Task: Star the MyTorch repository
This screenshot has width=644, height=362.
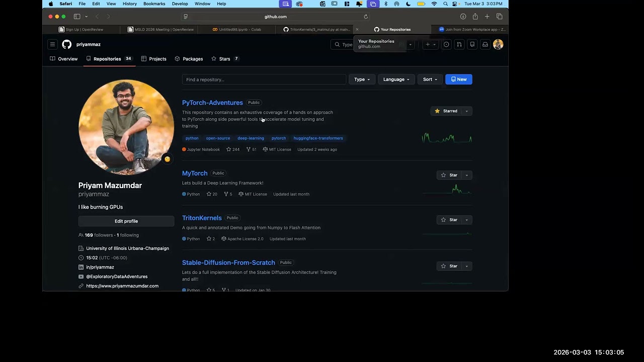Action: pos(449,175)
